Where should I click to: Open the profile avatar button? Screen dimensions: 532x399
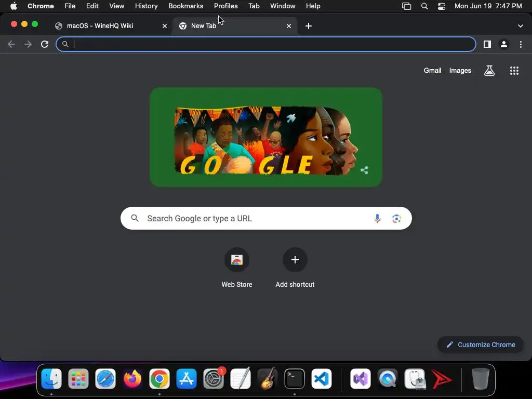click(x=504, y=44)
